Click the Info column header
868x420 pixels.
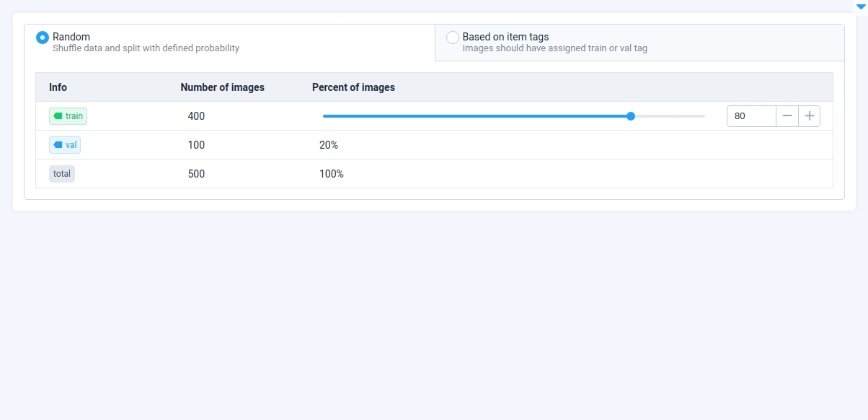tap(58, 87)
